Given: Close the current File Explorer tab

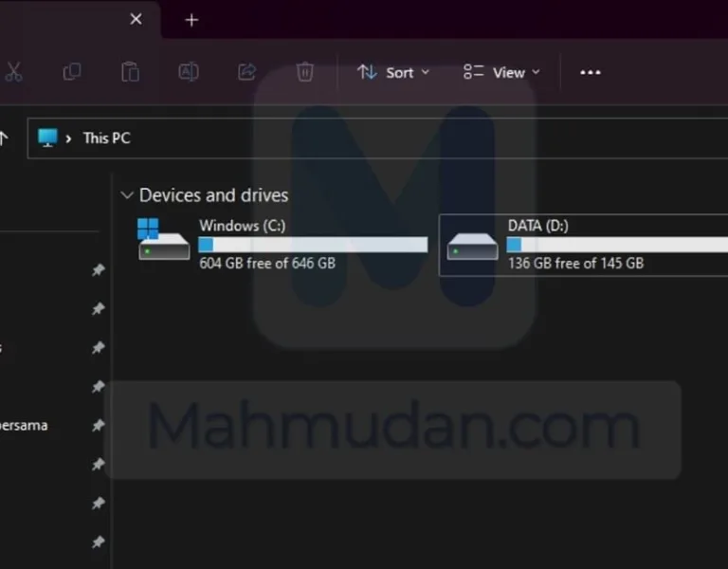Looking at the screenshot, I should (x=136, y=19).
